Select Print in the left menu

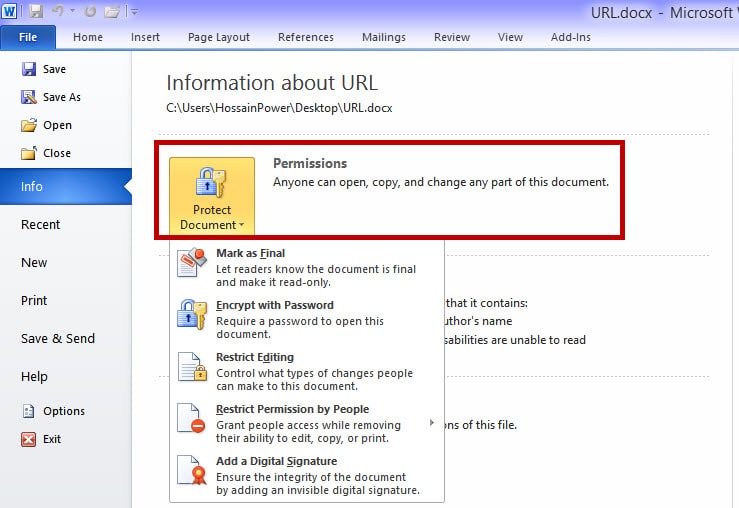[x=35, y=301]
